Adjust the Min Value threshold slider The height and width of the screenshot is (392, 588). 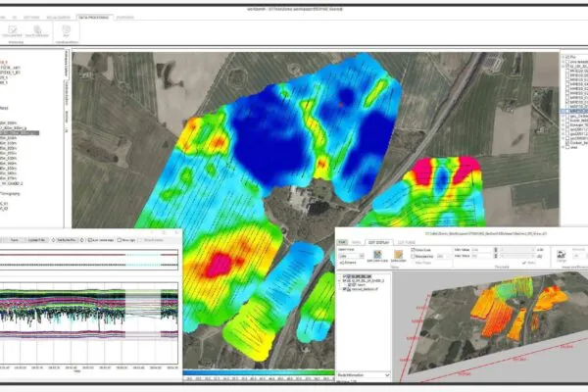[517, 250]
